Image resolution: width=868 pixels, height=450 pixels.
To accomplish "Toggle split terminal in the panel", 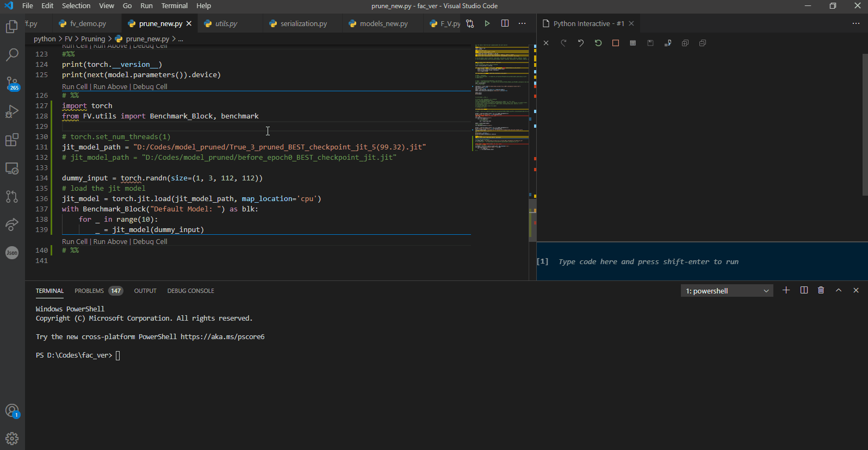I will [x=804, y=290].
